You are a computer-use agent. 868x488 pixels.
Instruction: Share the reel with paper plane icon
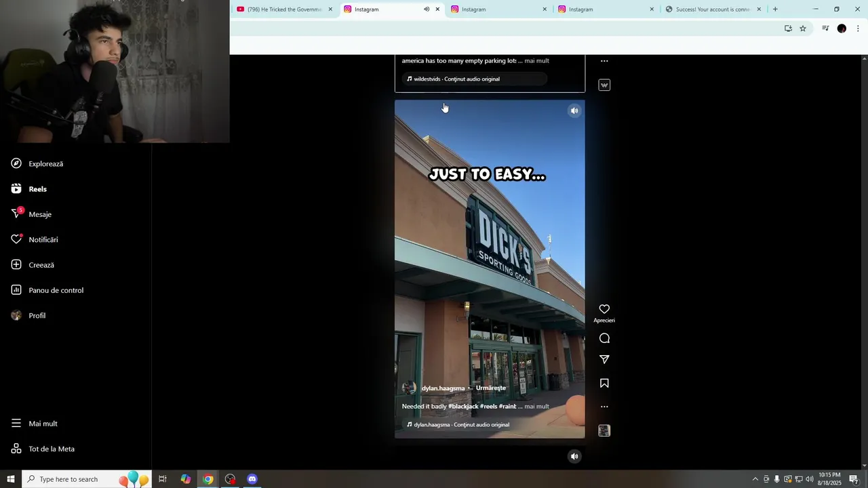click(604, 359)
